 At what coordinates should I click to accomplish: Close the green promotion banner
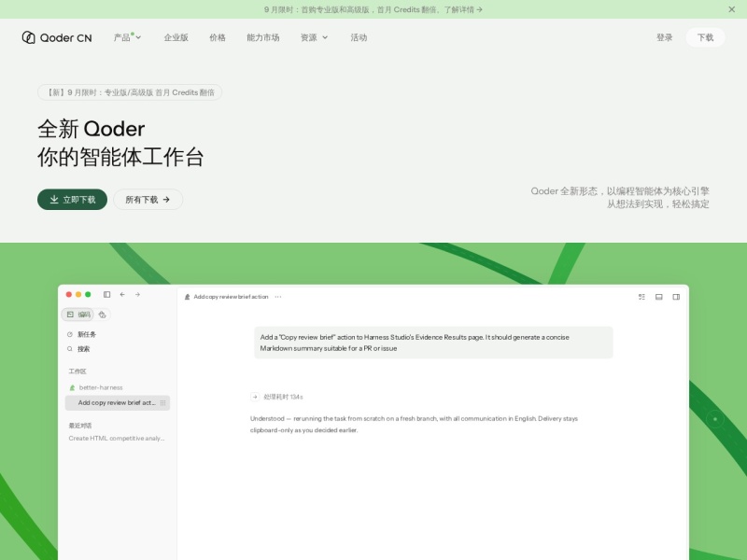pyautogui.click(x=731, y=9)
